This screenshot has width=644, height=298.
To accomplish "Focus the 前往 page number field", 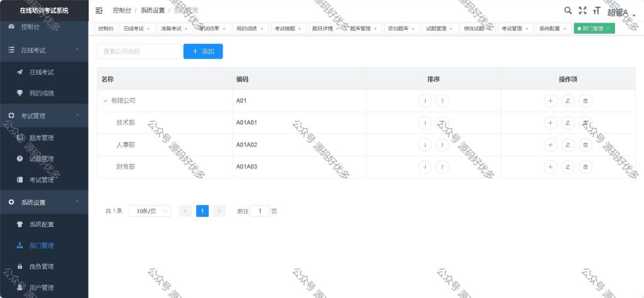I will pyautogui.click(x=260, y=211).
